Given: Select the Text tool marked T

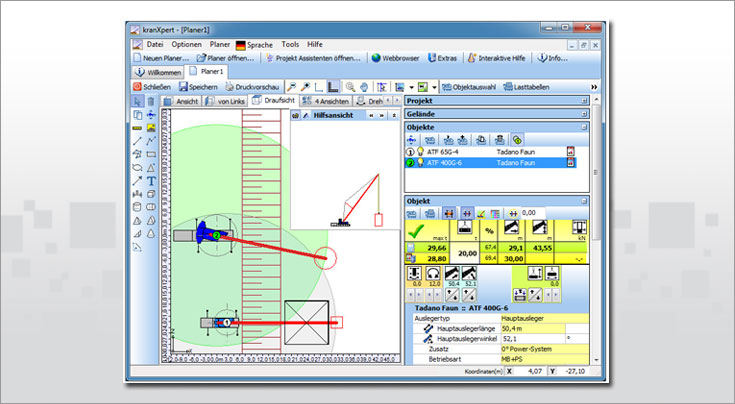Looking at the screenshot, I should (x=151, y=180).
